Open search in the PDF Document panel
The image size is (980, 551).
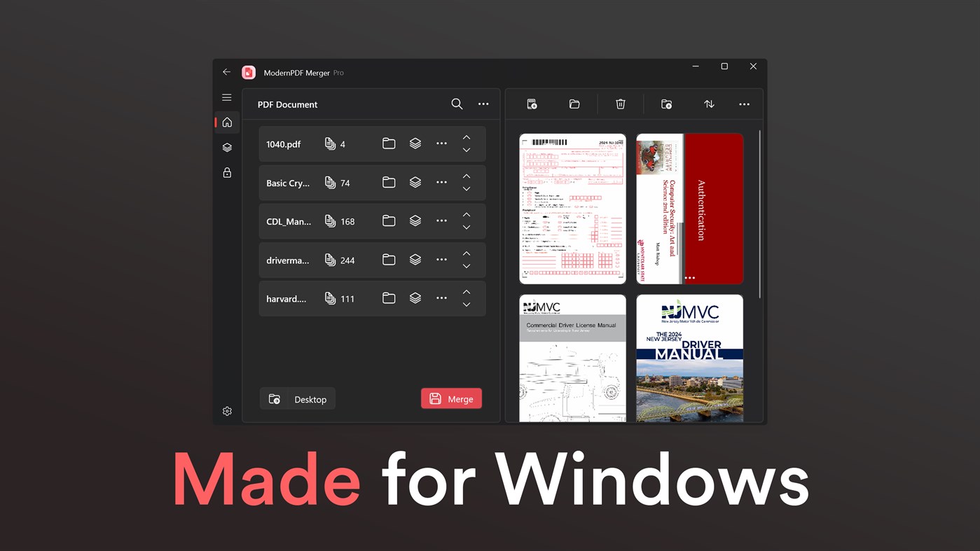point(457,104)
